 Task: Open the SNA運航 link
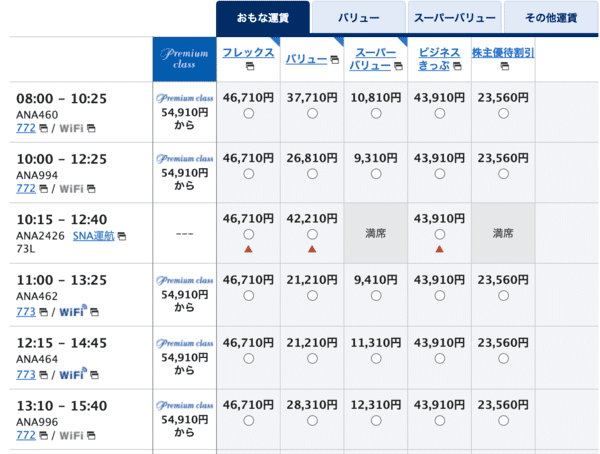point(93,236)
